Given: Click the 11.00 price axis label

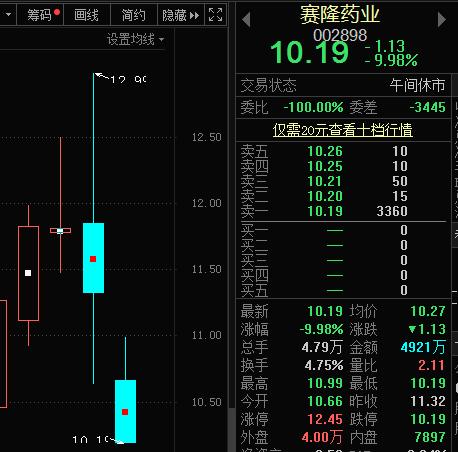Looking at the screenshot, I should 206,335.
